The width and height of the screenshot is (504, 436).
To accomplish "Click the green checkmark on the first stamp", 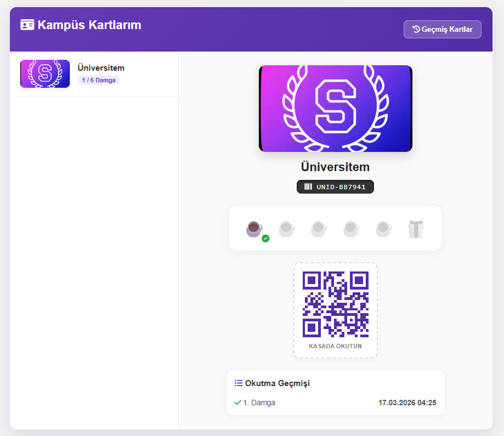I will pos(264,237).
